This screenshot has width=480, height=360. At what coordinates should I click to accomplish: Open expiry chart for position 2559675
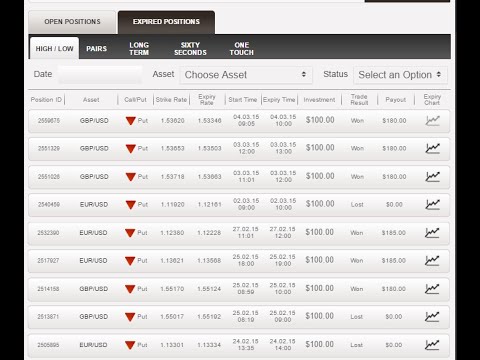pos(432,121)
